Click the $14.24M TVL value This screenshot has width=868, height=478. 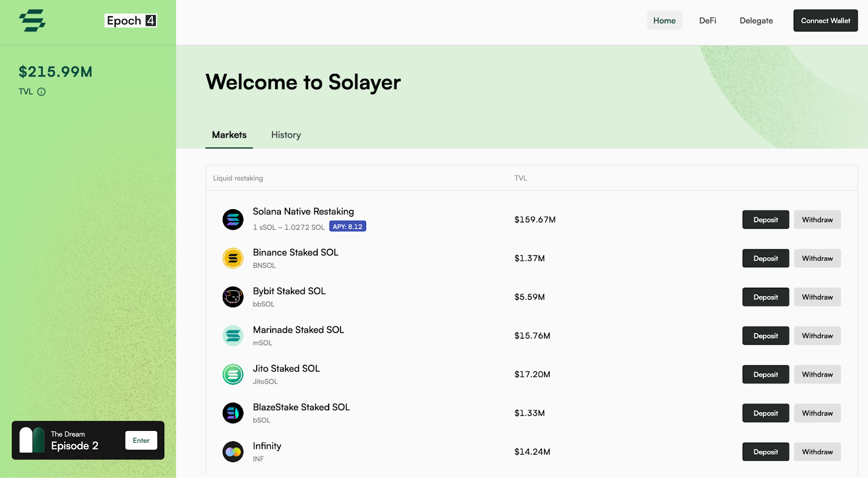(532, 452)
